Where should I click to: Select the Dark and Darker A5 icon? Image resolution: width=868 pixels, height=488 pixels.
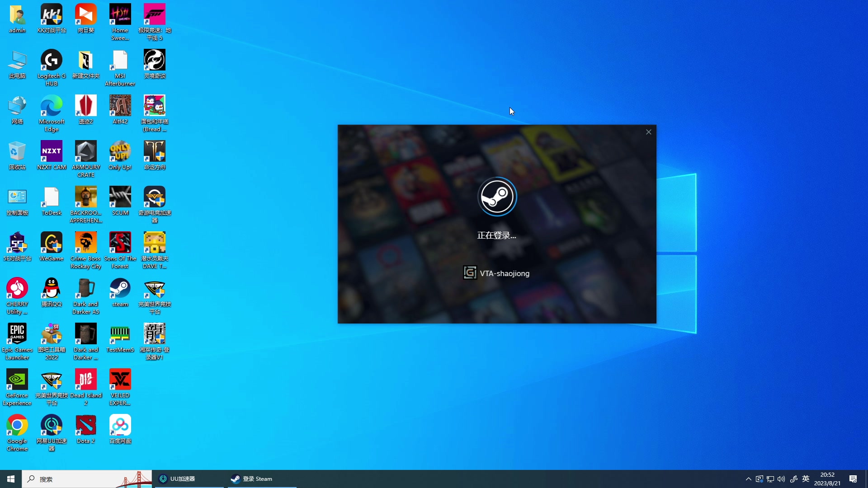click(86, 296)
